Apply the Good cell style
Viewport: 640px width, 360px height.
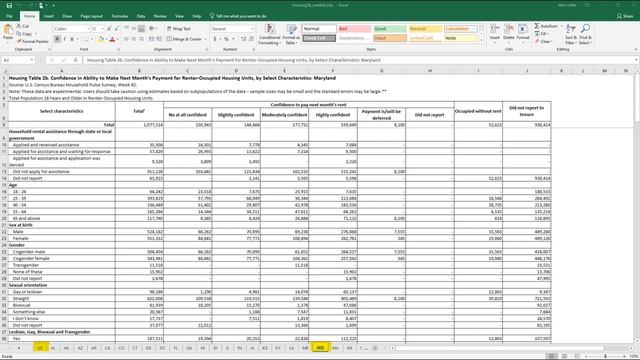point(390,29)
